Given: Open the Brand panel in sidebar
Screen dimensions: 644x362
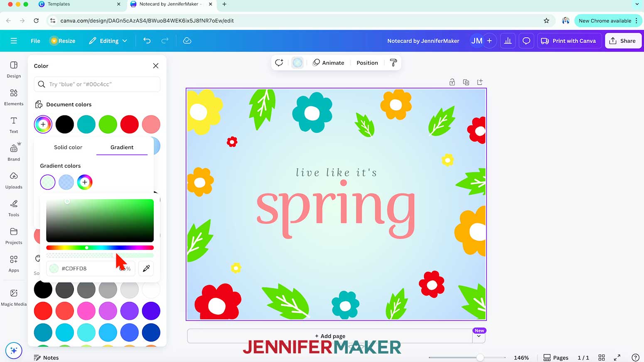Looking at the screenshot, I should (x=14, y=152).
